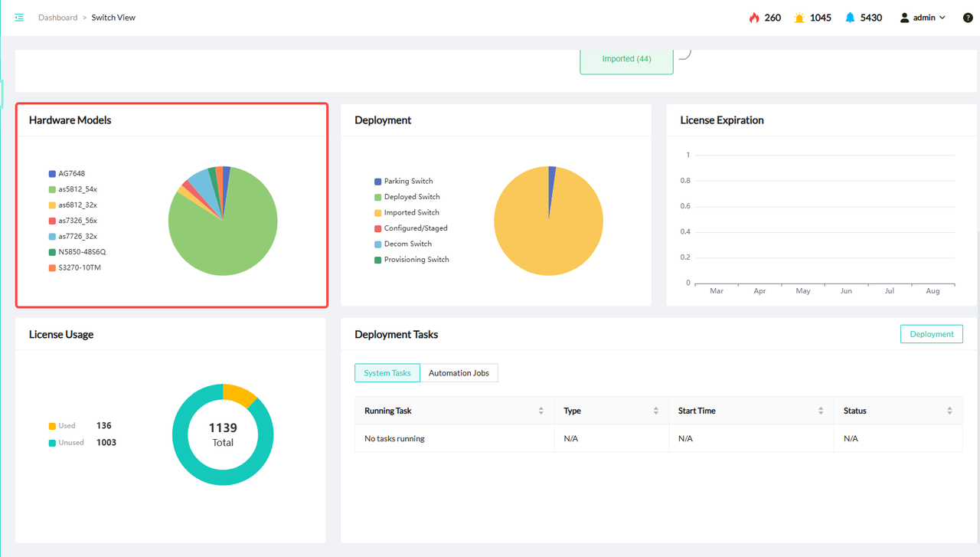Toggle AG7648 legend item in Hardware Models
The image size is (980, 557).
point(71,174)
